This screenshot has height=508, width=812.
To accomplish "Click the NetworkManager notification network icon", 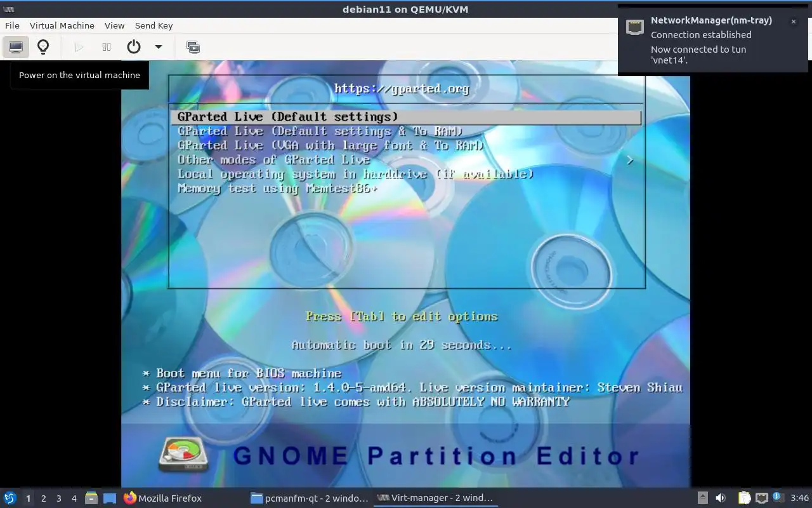I will point(635,26).
